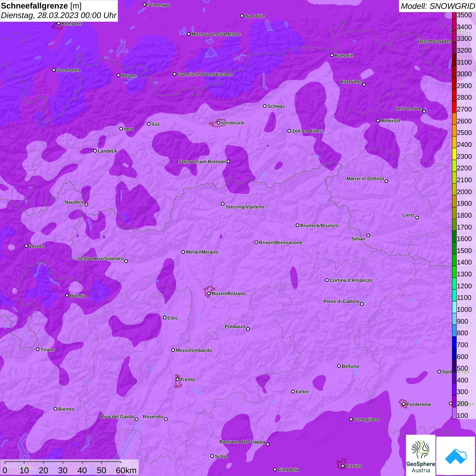This screenshot has height=476, width=476.
Task: Click the Kufstein location dot
Action: click(x=332, y=55)
